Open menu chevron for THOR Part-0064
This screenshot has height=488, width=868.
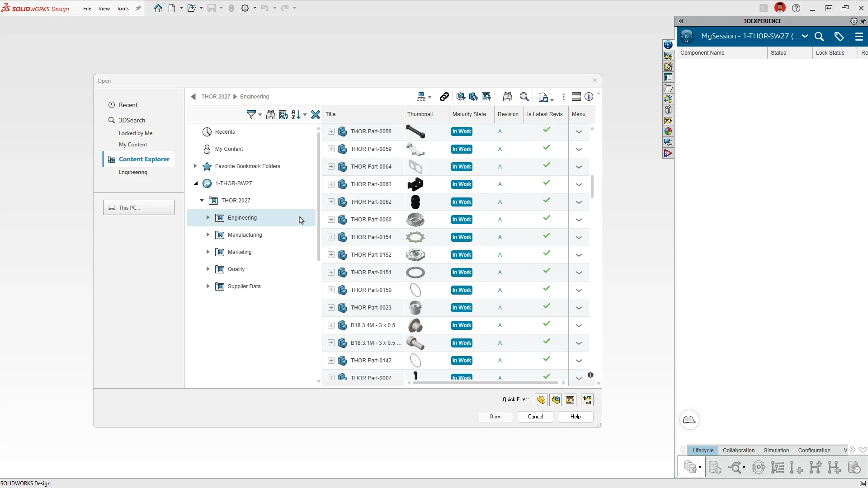tap(579, 167)
